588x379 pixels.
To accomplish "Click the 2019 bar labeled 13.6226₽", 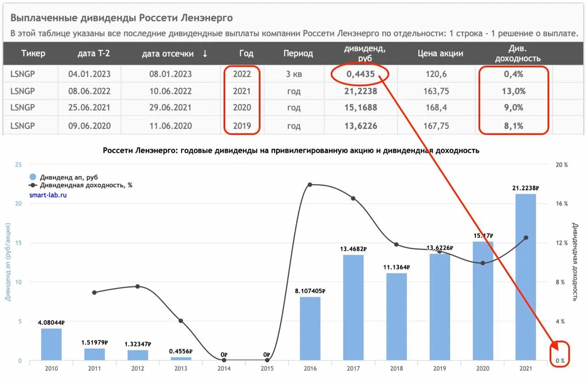I will point(440,307).
